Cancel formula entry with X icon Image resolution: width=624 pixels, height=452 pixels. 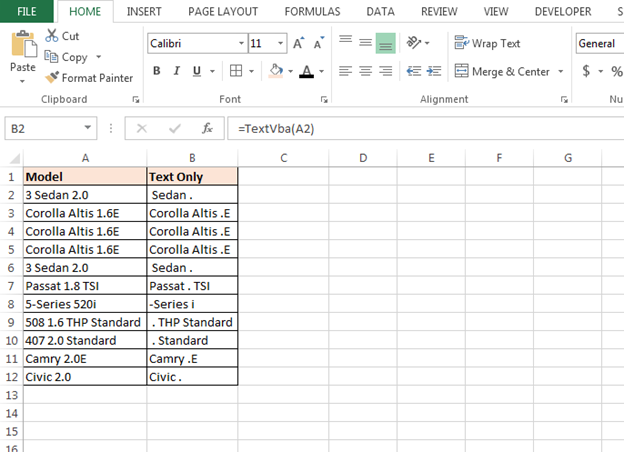pos(142,128)
